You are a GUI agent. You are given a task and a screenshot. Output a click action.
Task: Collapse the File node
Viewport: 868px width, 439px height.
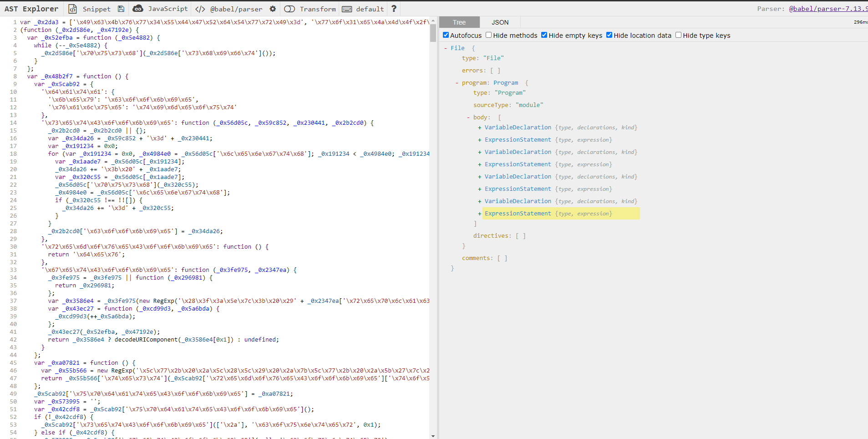coord(446,48)
